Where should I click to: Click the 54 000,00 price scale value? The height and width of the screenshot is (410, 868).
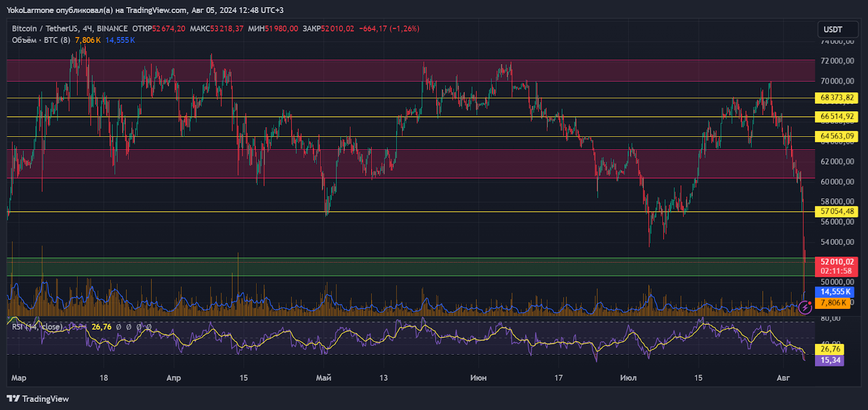point(837,242)
